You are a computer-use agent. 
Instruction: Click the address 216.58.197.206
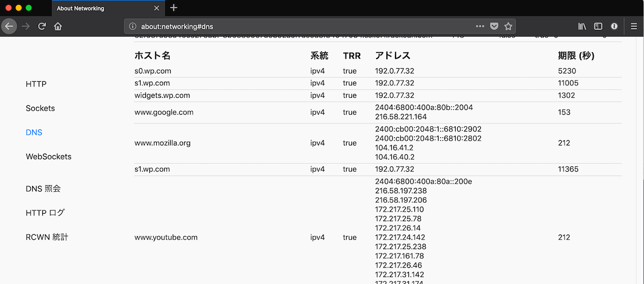coord(401,200)
